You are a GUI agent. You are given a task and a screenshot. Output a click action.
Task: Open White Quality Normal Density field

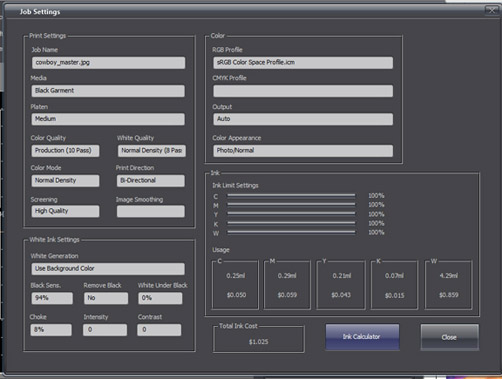[152, 151]
